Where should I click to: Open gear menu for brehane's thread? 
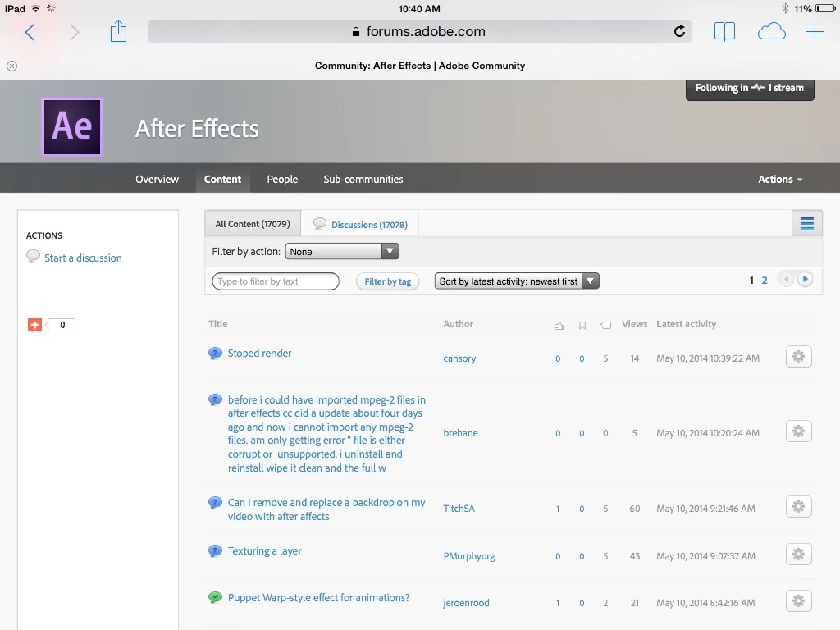pos(798,431)
